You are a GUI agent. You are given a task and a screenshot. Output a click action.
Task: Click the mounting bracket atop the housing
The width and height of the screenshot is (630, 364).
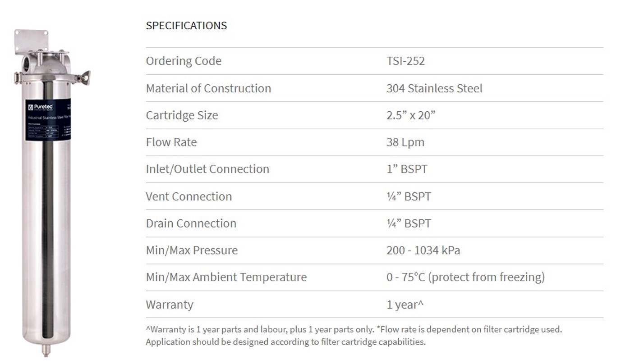point(30,41)
